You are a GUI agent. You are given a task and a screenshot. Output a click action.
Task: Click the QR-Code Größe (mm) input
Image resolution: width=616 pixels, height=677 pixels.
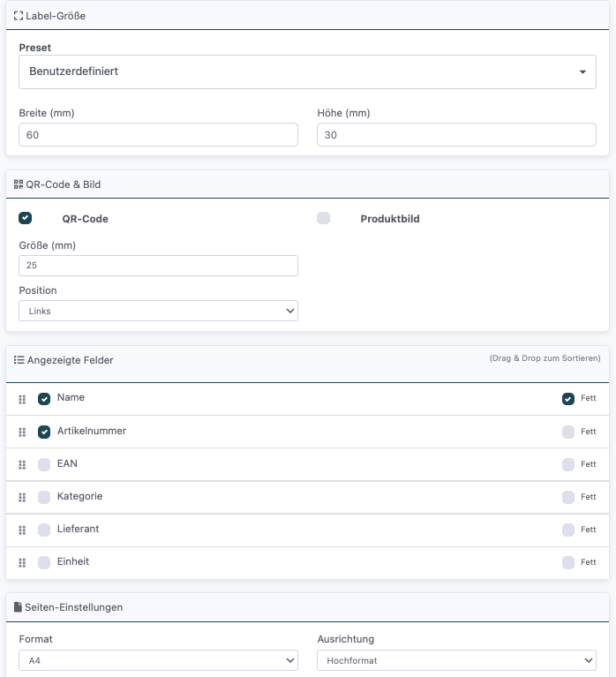click(x=158, y=266)
